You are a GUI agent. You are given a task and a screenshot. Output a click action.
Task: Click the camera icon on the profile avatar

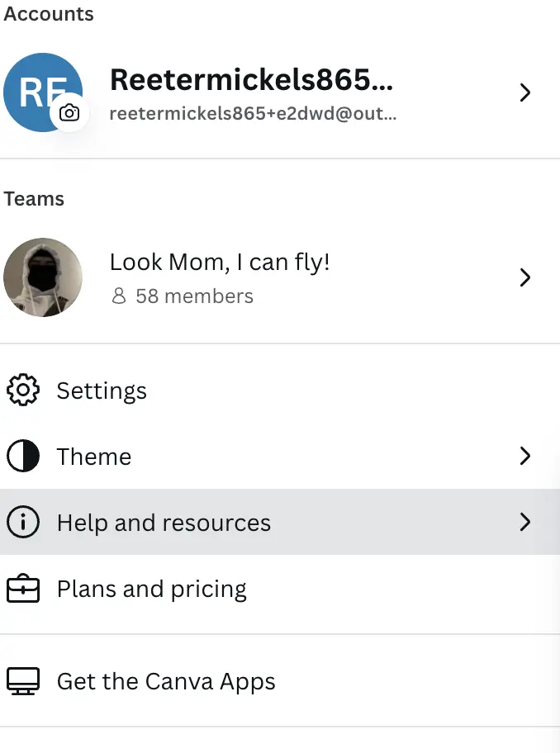tap(69, 113)
